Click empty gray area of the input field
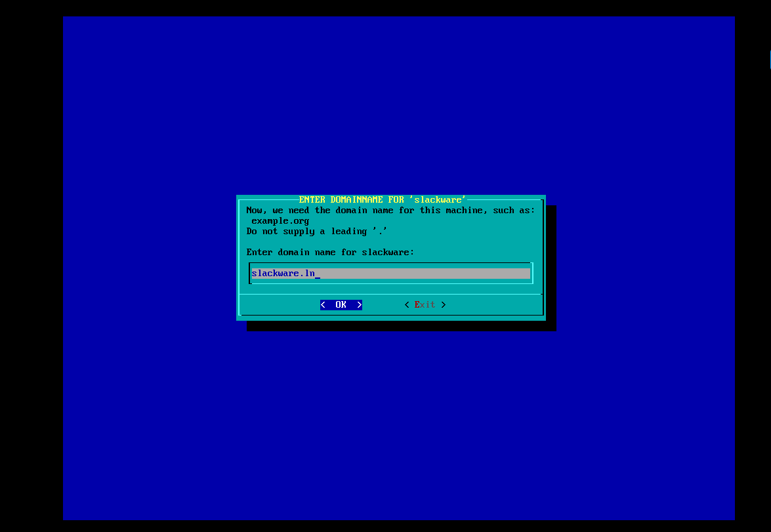Screen dimensions: 771x532 point(446,273)
